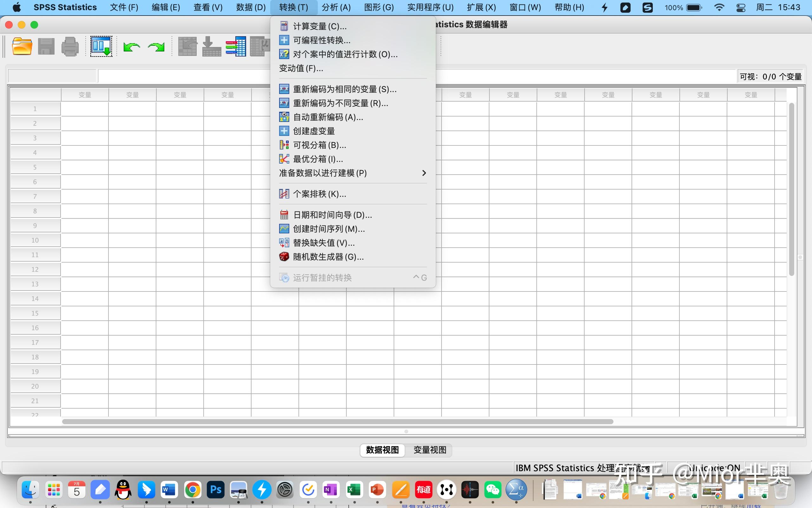The height and width of the screenshot is (508, 812).
Task: Choose 自动重新编码 (A)... menu item
Action: click(353, 117)
